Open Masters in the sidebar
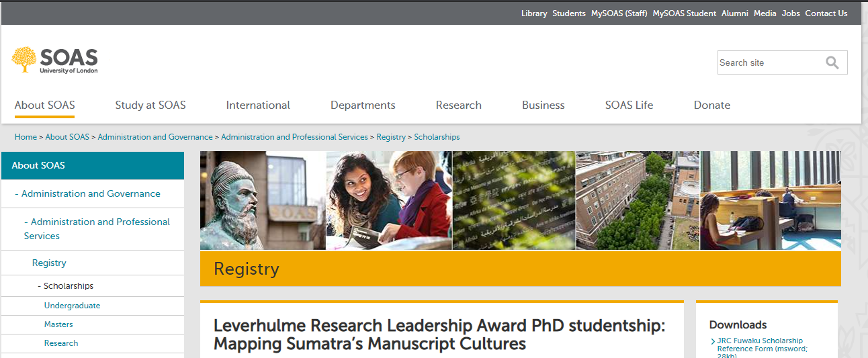This screenshot has height=358, width=868. pos(58,324)
